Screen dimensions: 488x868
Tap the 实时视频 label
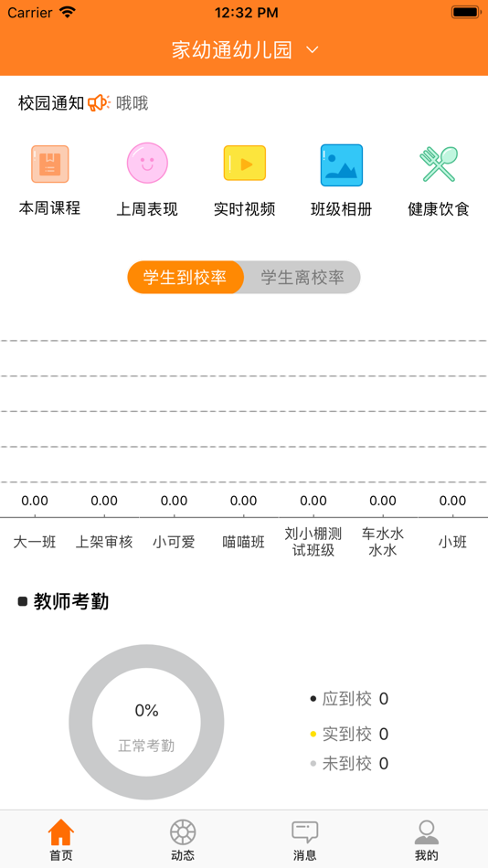pyautogui.click(x=245, y=209)
